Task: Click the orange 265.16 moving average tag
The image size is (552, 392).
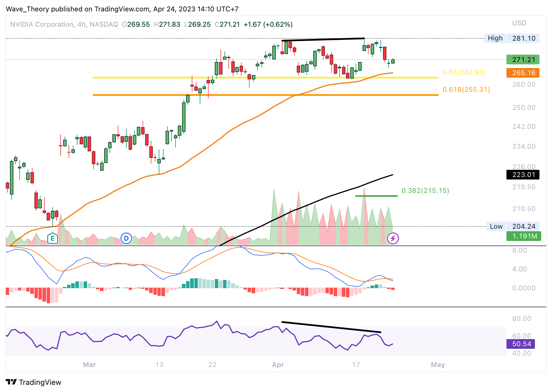Action: 523,73
